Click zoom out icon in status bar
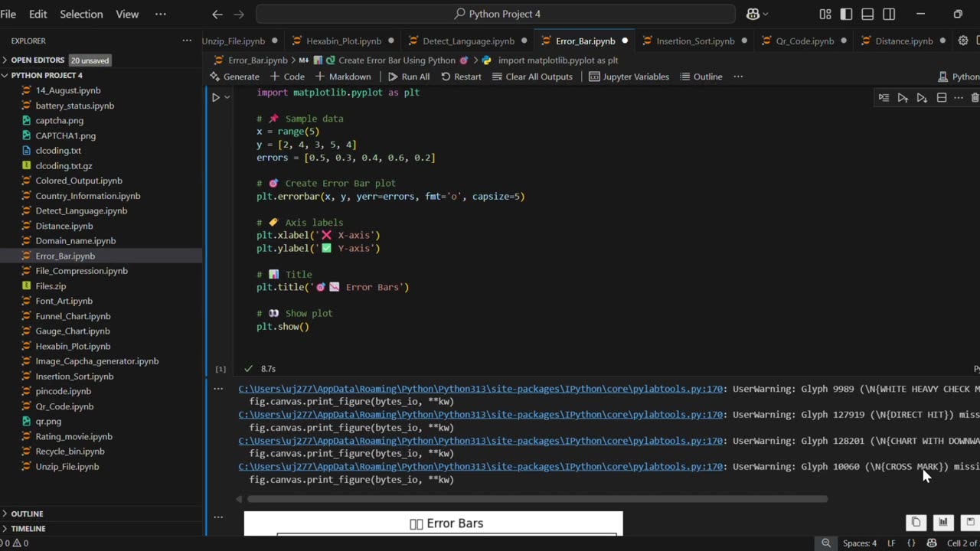Screen dimensions: 980x551 tap(826, 543)
